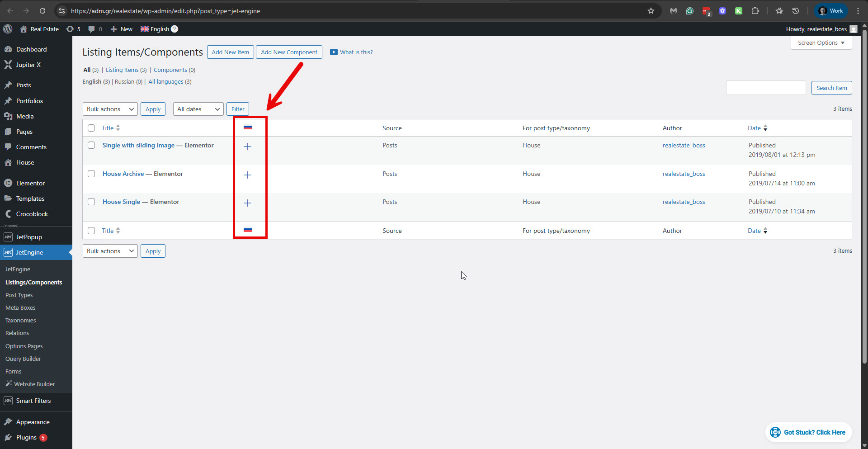Viewport: 868px width, 449px height.
Task: Click the WordPress logo icon
Action: pos(8,29)
